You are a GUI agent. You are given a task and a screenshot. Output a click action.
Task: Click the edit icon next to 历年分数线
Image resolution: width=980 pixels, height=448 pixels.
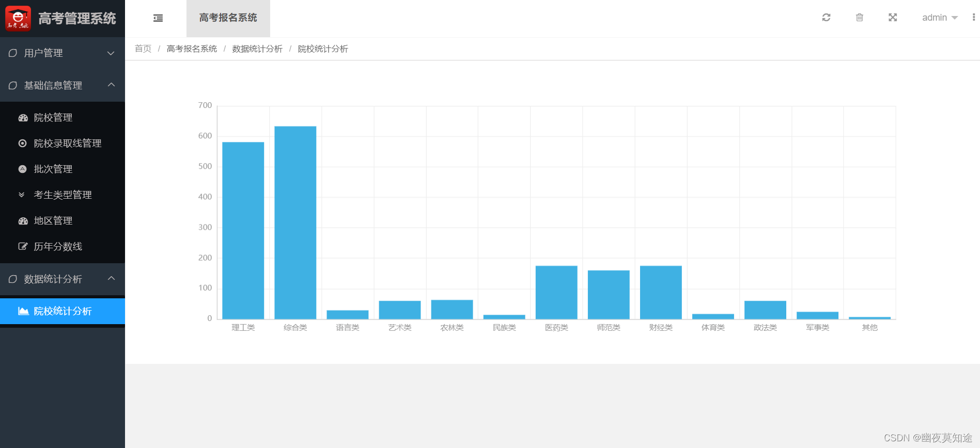[x=23, y=247]
